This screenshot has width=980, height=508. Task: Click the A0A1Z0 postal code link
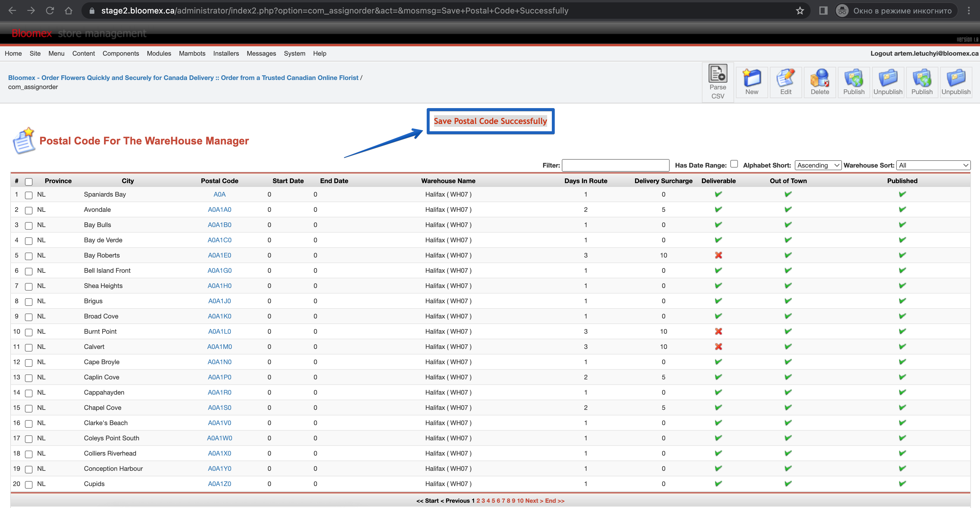point(220,484)
